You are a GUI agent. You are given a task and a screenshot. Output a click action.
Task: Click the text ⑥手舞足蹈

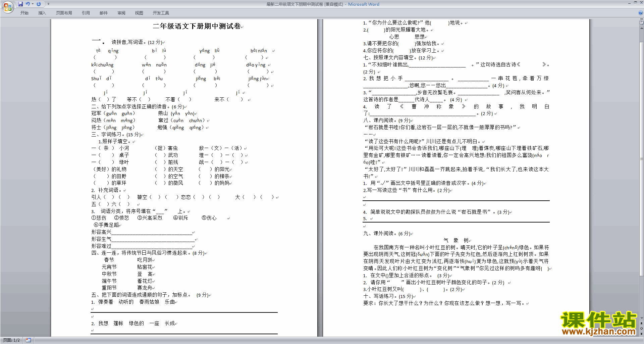(x=106, y=225)
